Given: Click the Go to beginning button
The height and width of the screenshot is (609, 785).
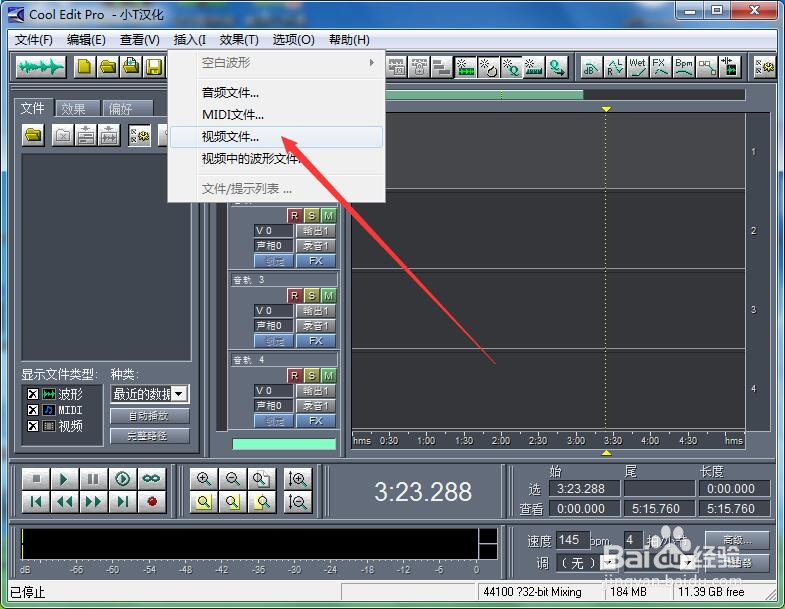Looking at the screenshot, I should 36,501.
